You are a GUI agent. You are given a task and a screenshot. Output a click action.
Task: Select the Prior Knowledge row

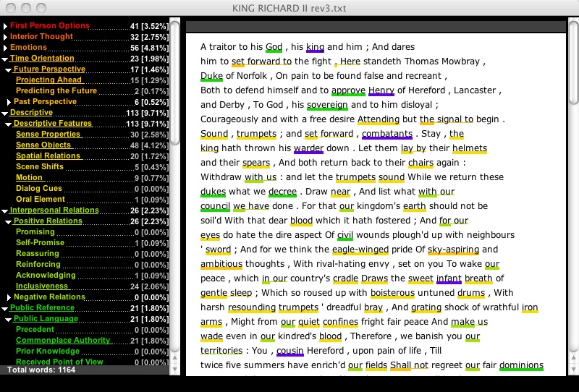[92, 351]
